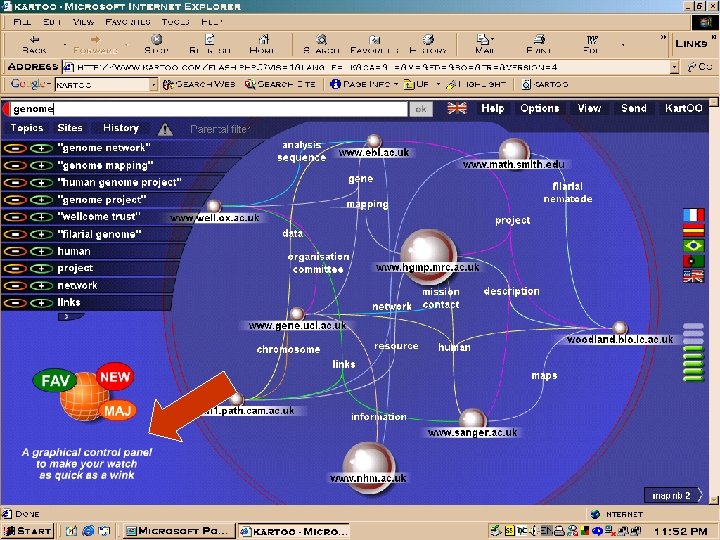Add "genome network" topic with plus
This screenshot has height=540, width=720.
pyautogui.click(x=41, y=148)
